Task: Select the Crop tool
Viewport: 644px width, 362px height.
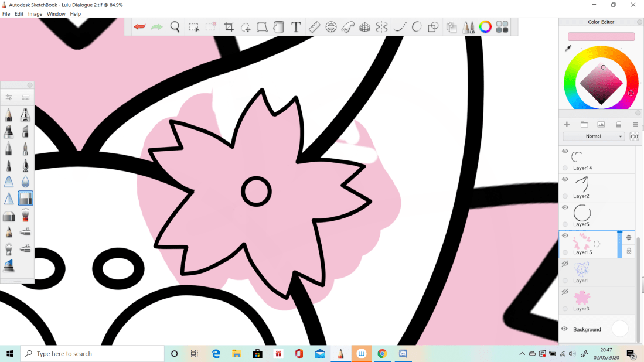Action: (229, 26)
